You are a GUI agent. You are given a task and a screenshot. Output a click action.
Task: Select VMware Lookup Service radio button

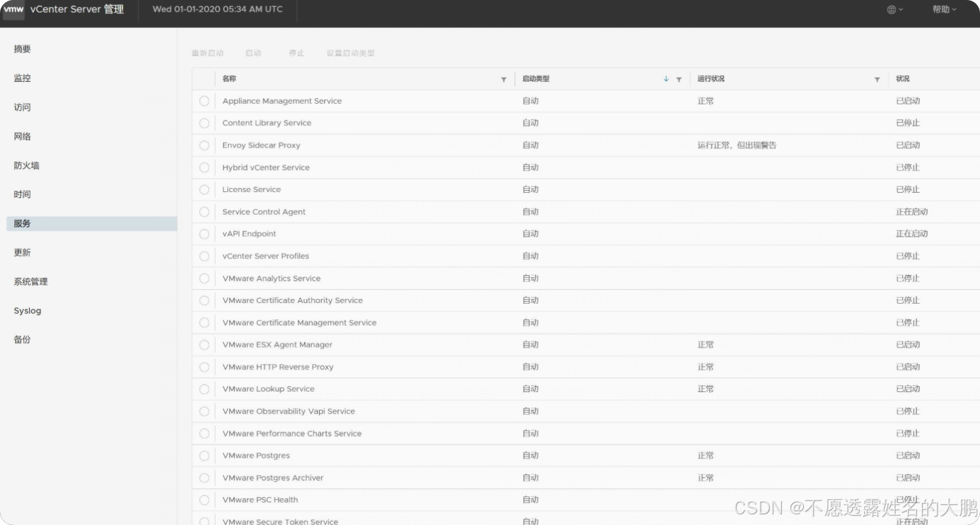204,389
